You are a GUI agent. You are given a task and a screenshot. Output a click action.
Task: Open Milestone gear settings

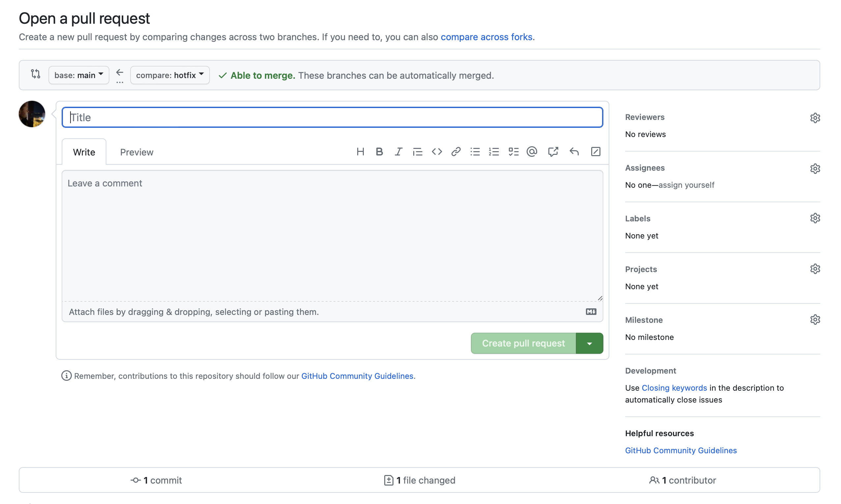815,320
